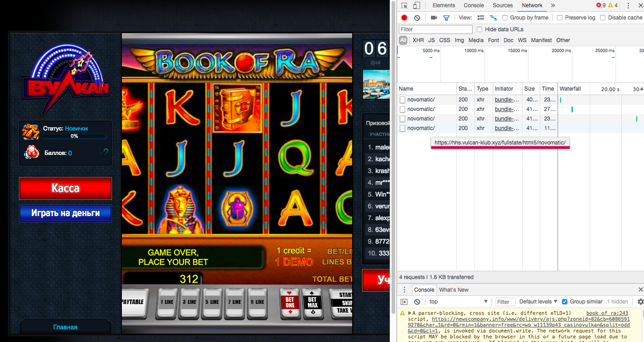This screenshot has width=644, height=342.
Task: Click Играть на деньги button
Action: pos(65,213)
